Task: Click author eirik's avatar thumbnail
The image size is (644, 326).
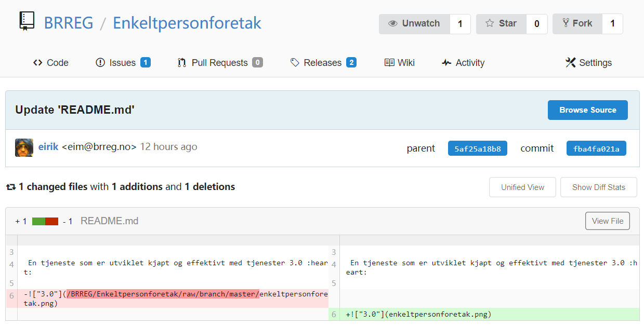Action: 24,148
